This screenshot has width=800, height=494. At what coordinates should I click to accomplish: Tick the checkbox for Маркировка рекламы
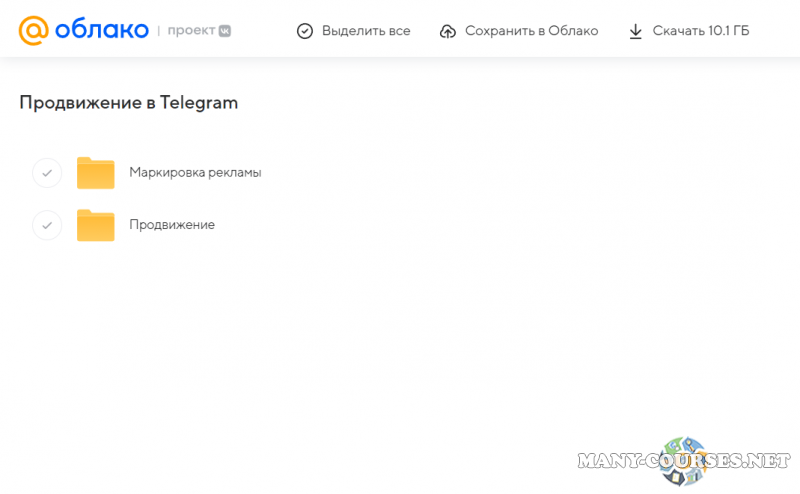[x=47, y=173]
